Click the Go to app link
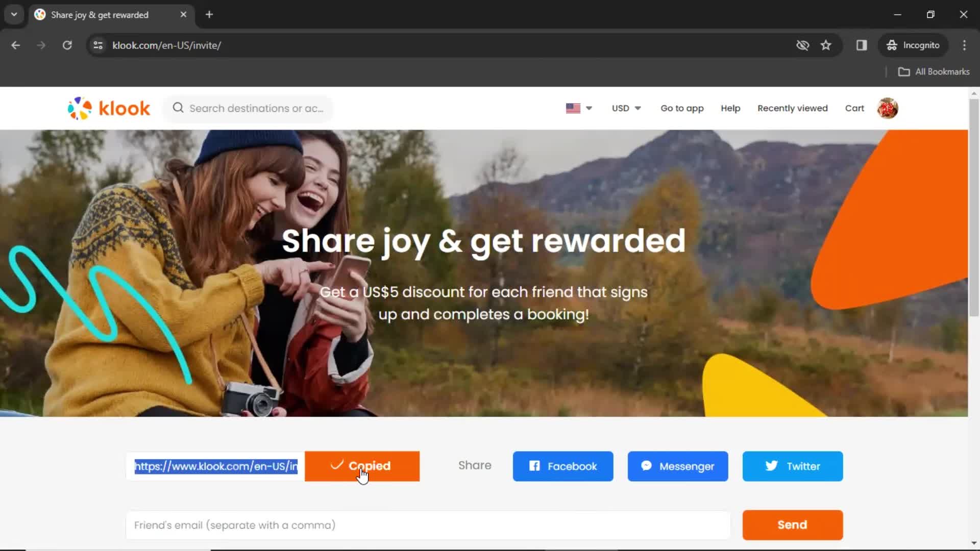This screenshot has height=551, width=980. tap(682, 108)
